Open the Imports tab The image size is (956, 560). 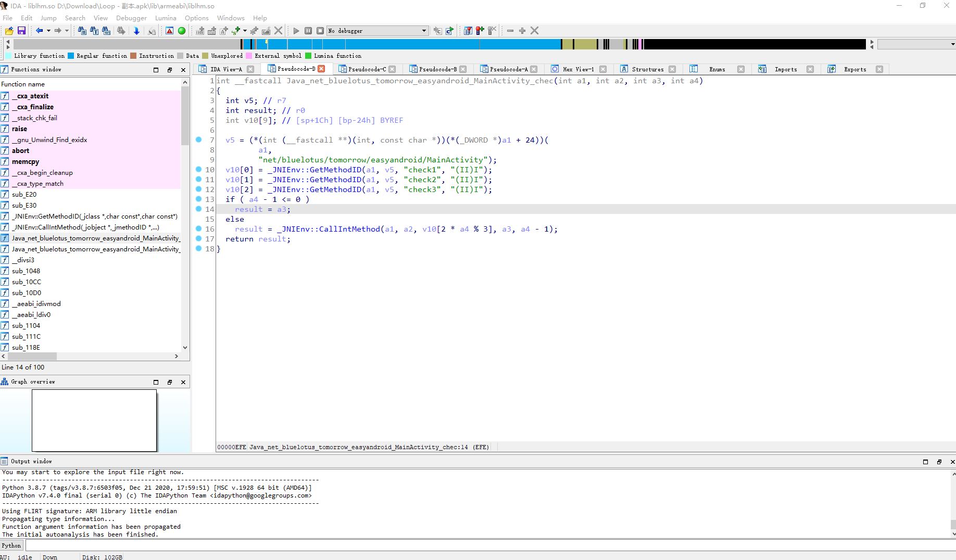pyautogui.click(x=786, y=69)
